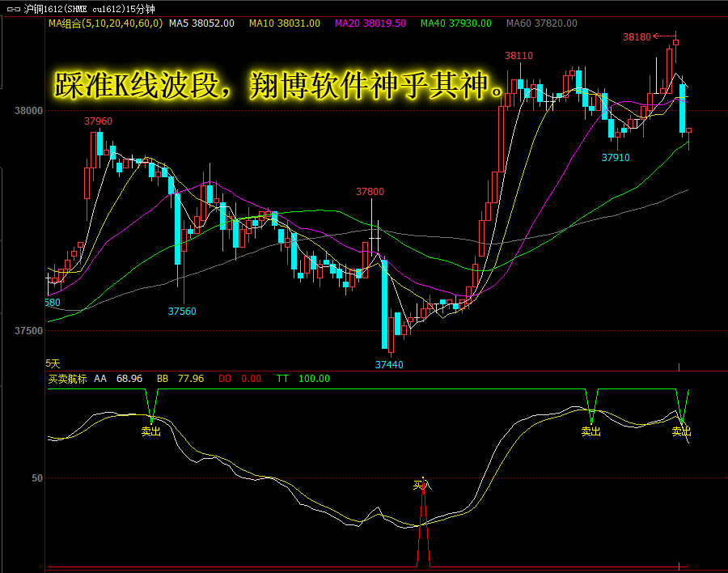Select the MA20 38019.50 label

370,23
